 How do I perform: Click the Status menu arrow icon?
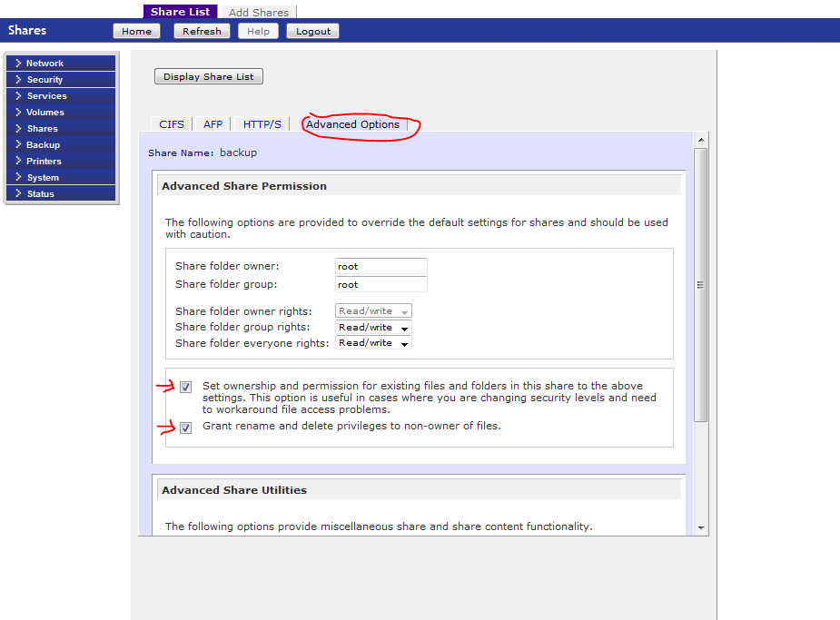(x=18, y=194)
